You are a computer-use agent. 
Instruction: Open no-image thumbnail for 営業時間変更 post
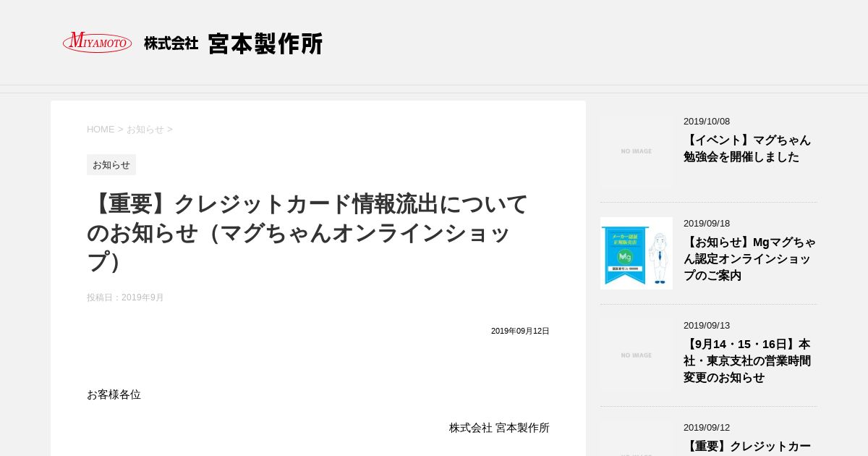tap(637, 355)
